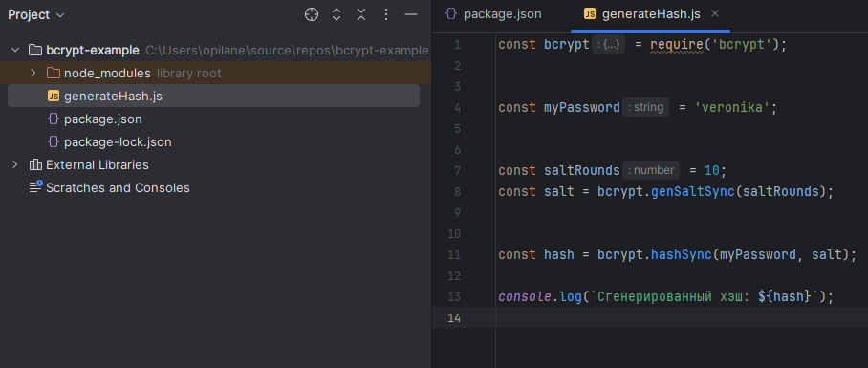Viewport: 868px width, 368px height.
Task: Close the generateHash.js tab
Action: pos(715,13)
